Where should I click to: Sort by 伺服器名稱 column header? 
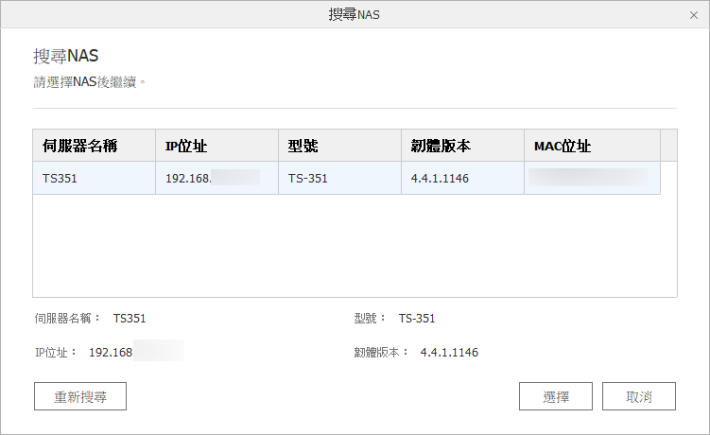[x=94, y=145]
